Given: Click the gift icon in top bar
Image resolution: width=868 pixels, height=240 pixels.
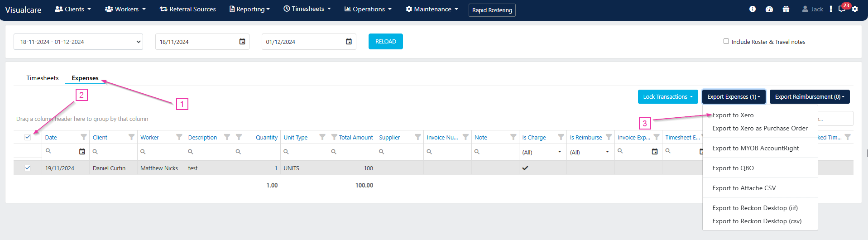Looking at the screenshot, I should pos(786,9).
